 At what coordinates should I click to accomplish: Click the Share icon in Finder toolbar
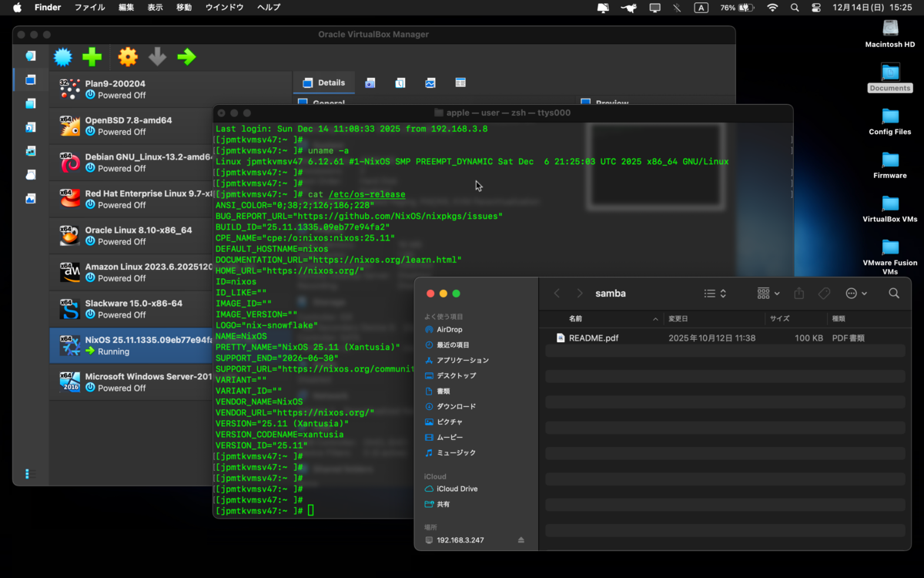click(799, 294)
